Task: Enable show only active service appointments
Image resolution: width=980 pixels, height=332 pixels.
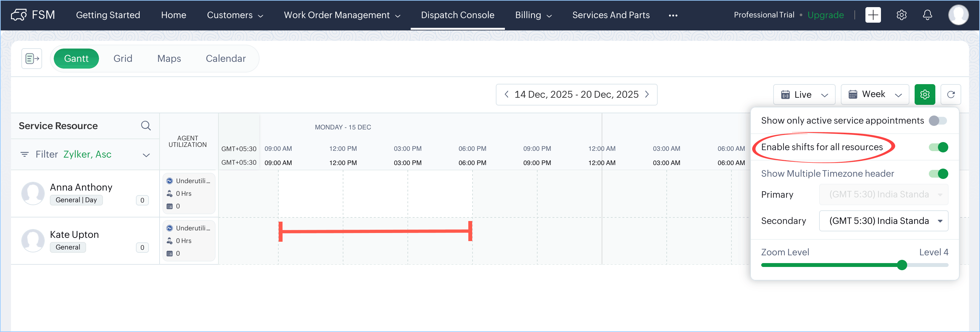Action: (937, 121)
